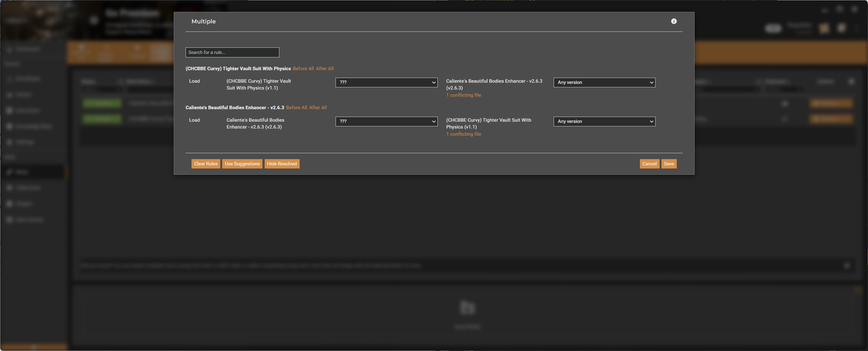Click Use Suggestions button
The height and width of the screenshot is (351, 868).
pyautogui.click(x=242, y=163)
